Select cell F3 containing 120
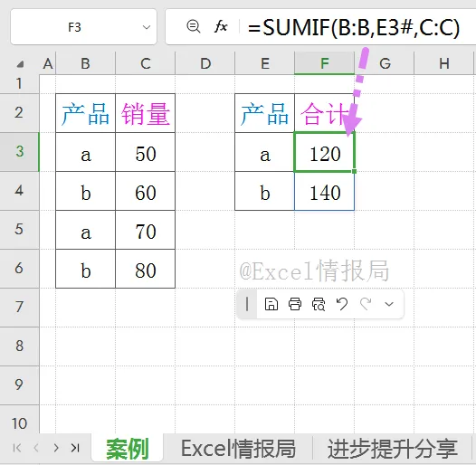 tap(325, 152)
